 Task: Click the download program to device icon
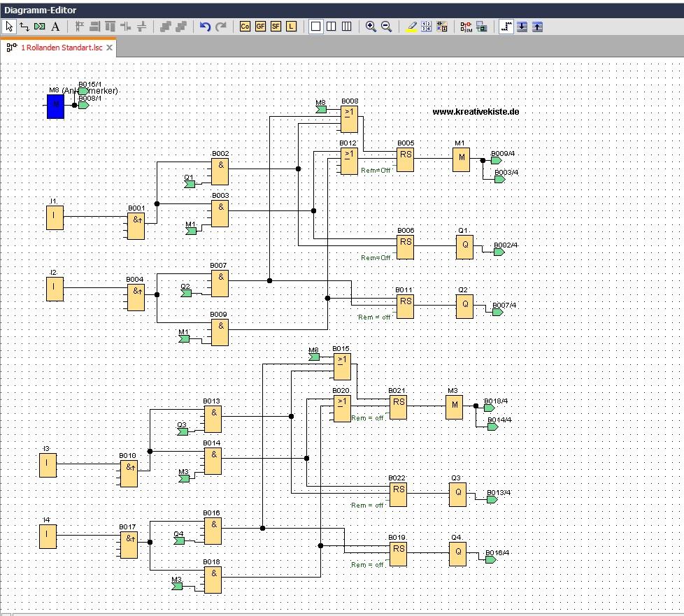(x=522, y=27)
